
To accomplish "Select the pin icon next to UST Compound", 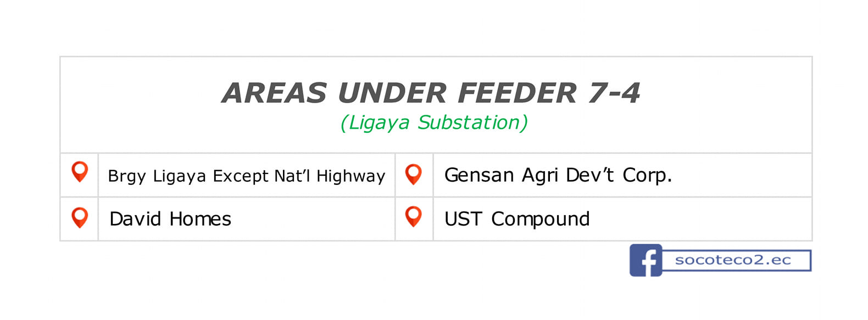I will (413, 217).
